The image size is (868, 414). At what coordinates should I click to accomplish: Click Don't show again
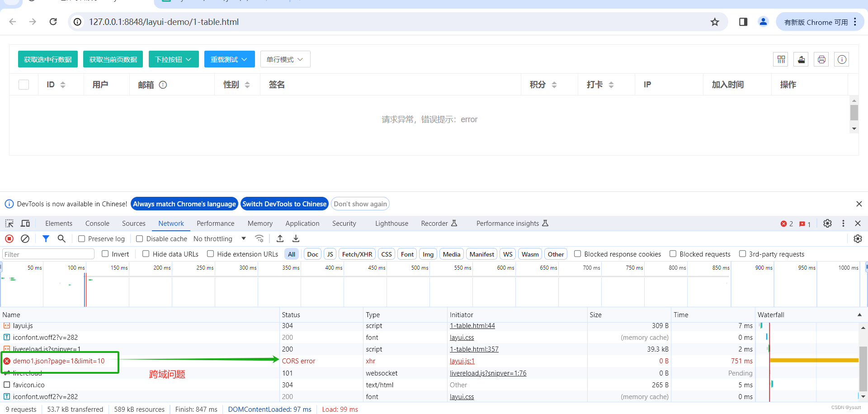pyautogui.click(x=360, y=204)
